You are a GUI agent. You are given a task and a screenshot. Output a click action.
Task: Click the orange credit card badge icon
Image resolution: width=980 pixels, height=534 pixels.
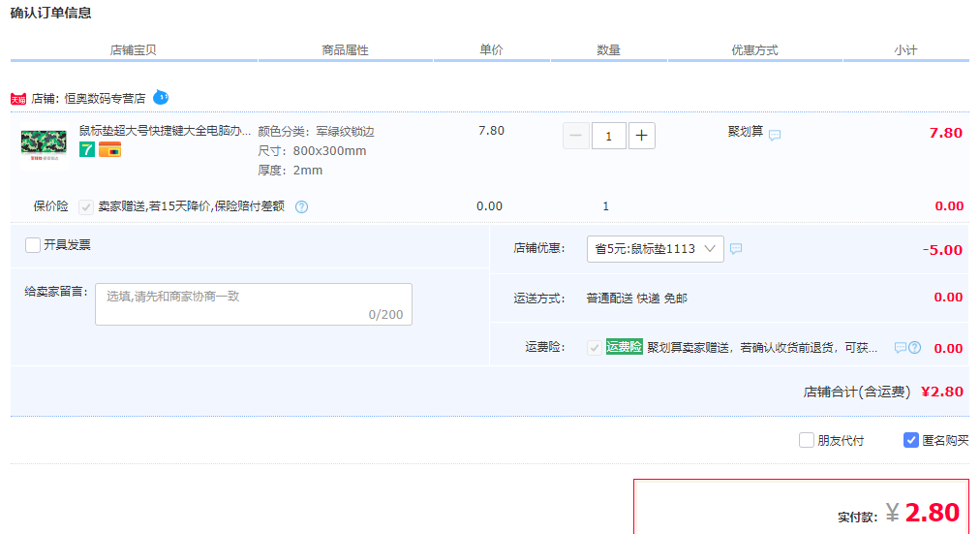[110, 149]
